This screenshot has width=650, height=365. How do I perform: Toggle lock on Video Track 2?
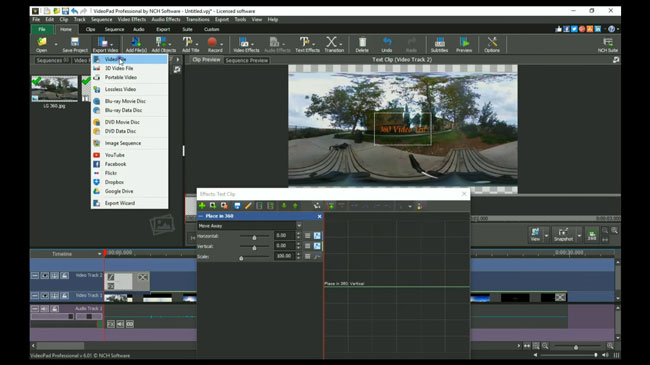[x=65, y=275]
